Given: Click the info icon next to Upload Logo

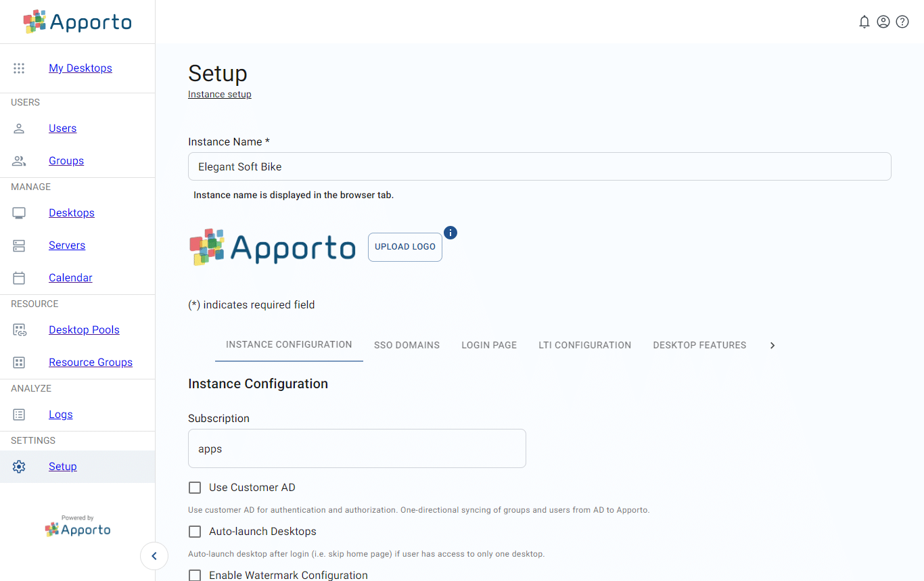Looking at the screenshot, I should 451,232.
